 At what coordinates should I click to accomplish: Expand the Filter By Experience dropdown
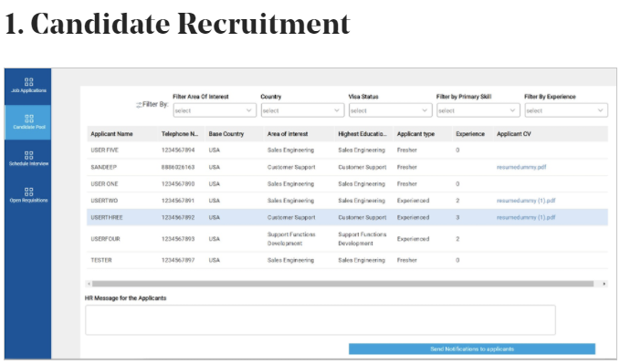tap(566, 110)
